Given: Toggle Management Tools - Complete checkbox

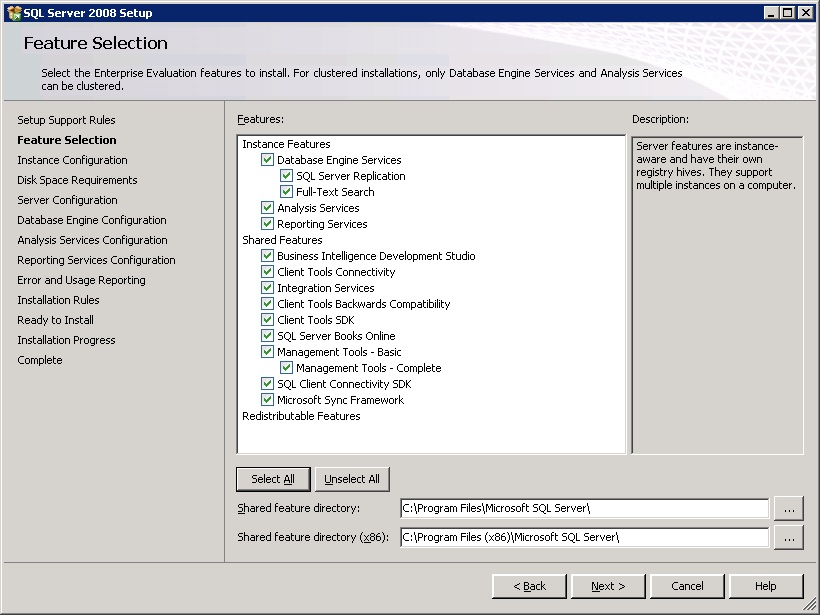Looking at the screenshot, I should 286,368.
